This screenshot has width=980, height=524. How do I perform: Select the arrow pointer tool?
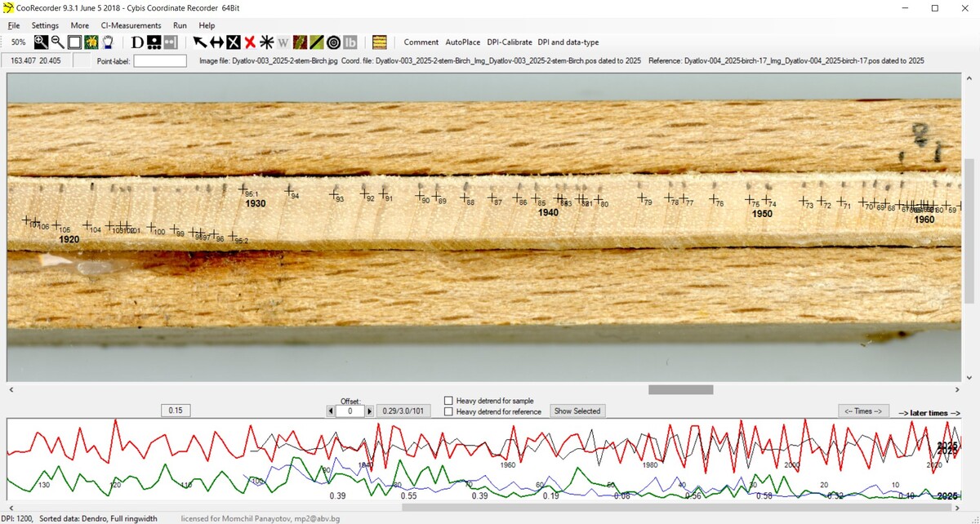tap(199, 42)
